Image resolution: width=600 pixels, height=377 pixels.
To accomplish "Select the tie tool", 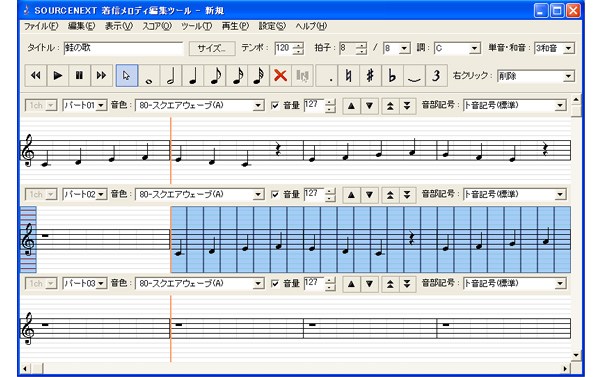I will point(414,75).
